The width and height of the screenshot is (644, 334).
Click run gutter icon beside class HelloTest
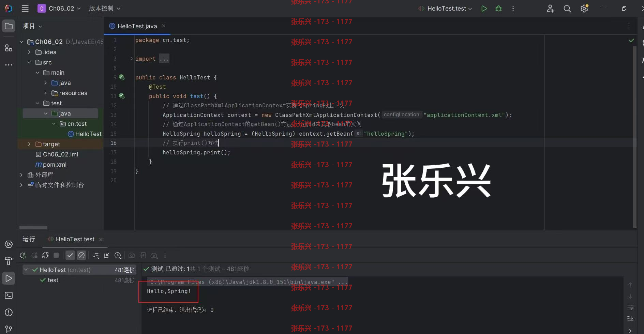pos(122,77)
